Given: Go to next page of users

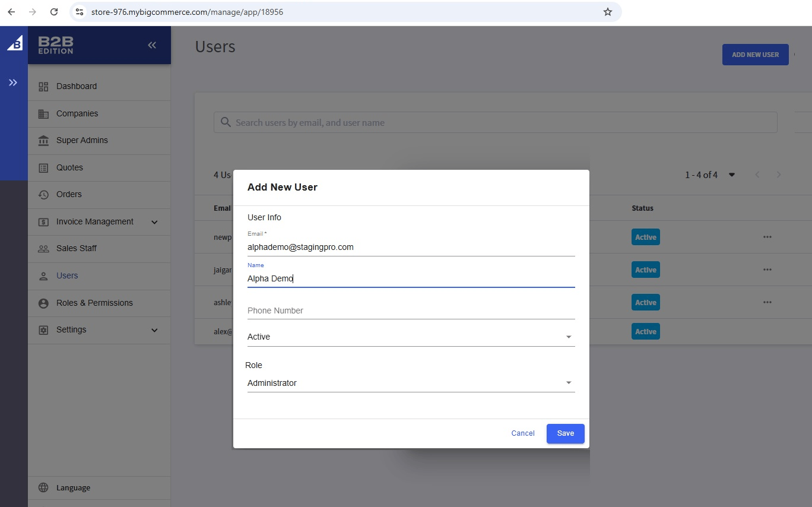Looking at the screenshot, I should [x=779, y=175].
